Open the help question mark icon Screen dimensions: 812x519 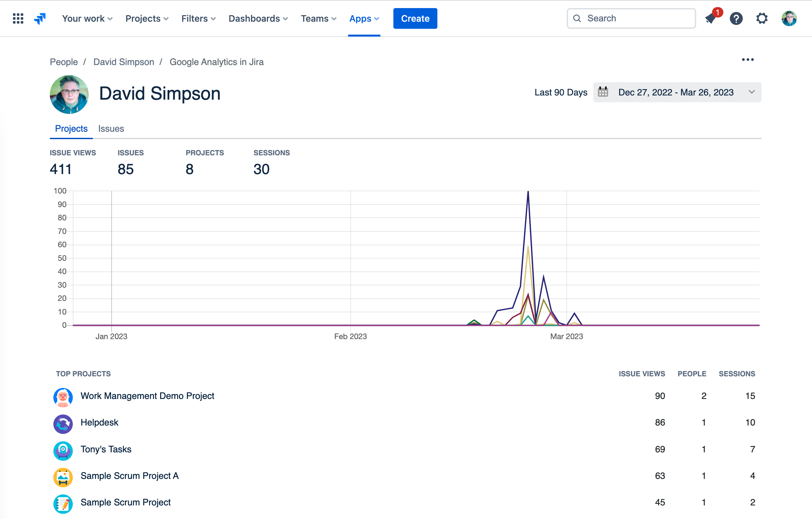[x=736, y=18]
